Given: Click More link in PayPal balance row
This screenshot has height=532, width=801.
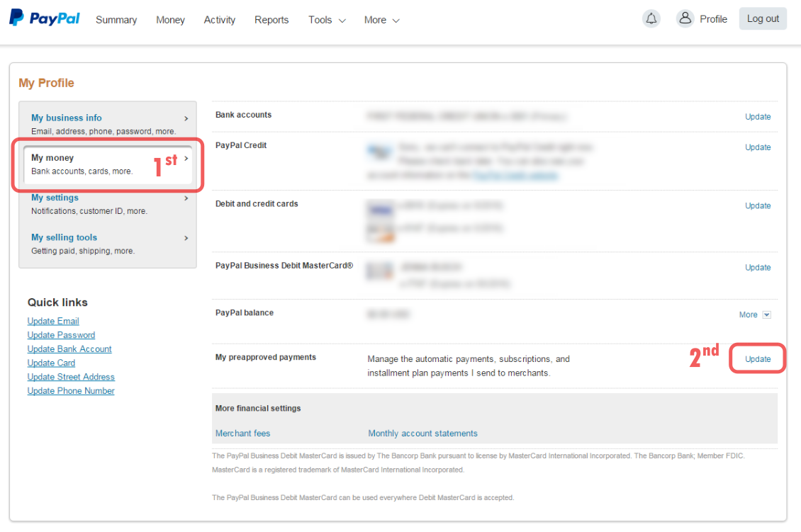Looking at the screenshot, I should (x=748, y=315).
